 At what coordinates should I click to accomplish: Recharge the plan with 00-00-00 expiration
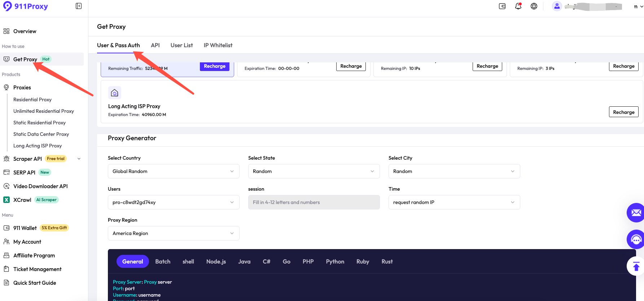coord(351,66)
